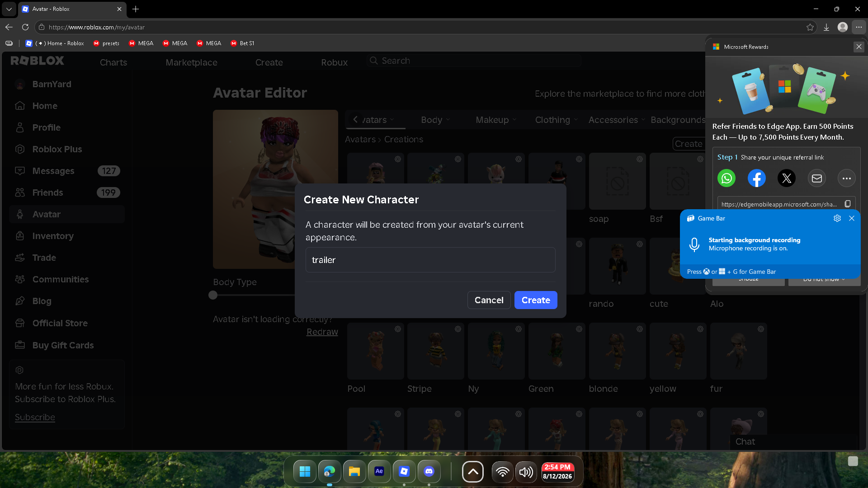Open Game Bar settings gear
The width and height of the screenshot is (868, 488).
[837, 218]
